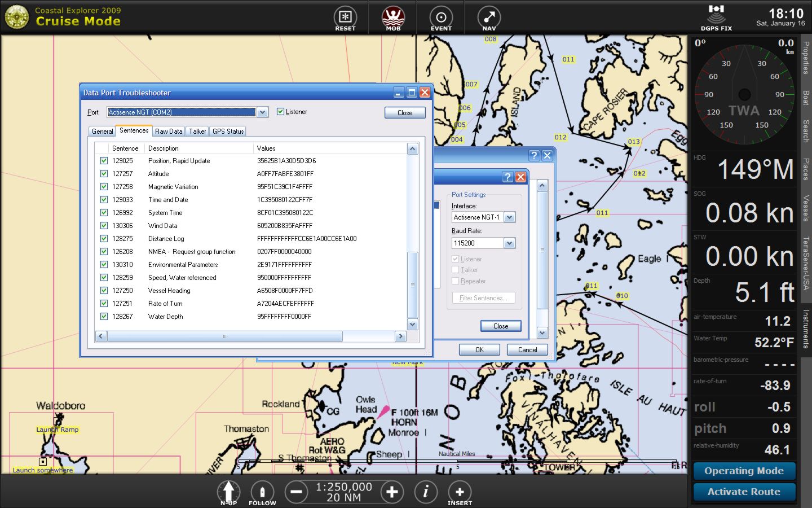Screen dimensions: 812x508
Task: Switch to the General tab
Action: (x=102, y=132)
